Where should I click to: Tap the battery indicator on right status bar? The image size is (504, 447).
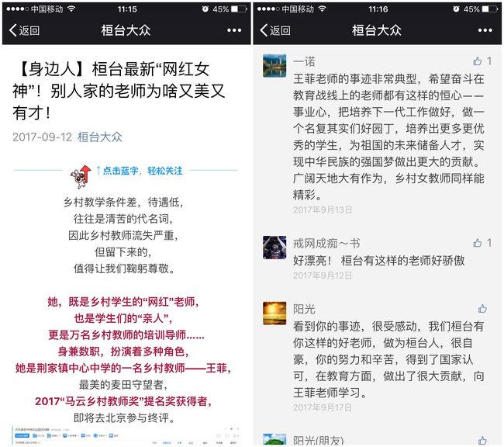[x=490, y=9]
